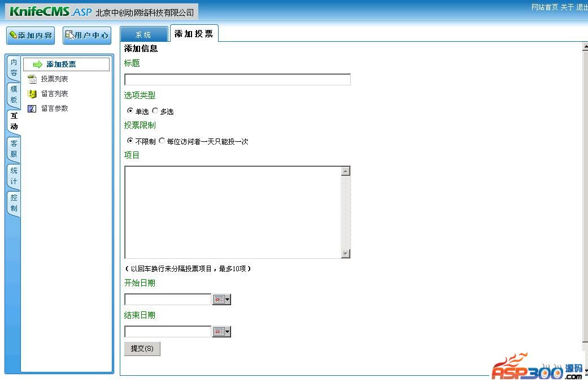Open the 模板 vertical sidebar tab
Image resolution: width=588 pixels, height=382 pixels.
pos(14,94)
